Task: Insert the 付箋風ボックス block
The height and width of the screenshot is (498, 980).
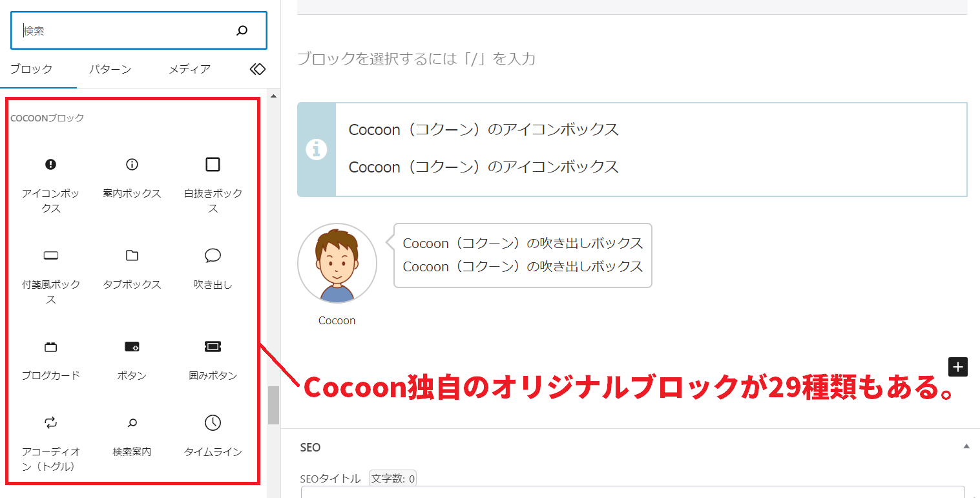Action: click(51, 276)
